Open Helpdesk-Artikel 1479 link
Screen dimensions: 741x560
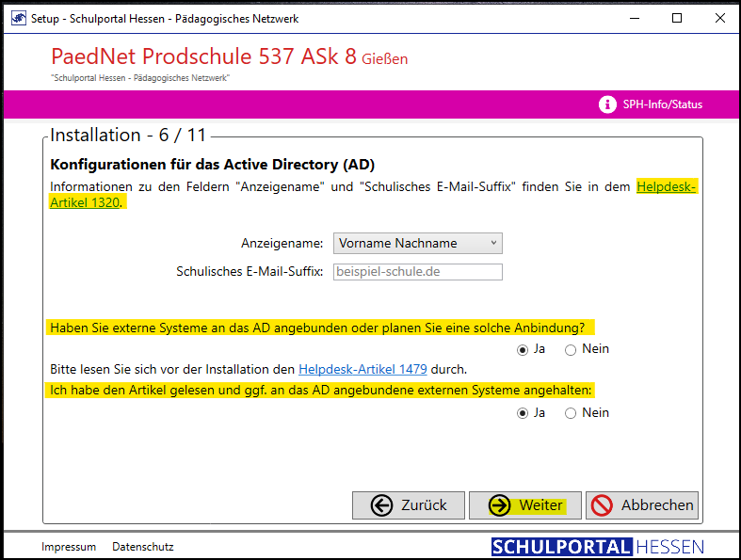(x=362, y=369)
